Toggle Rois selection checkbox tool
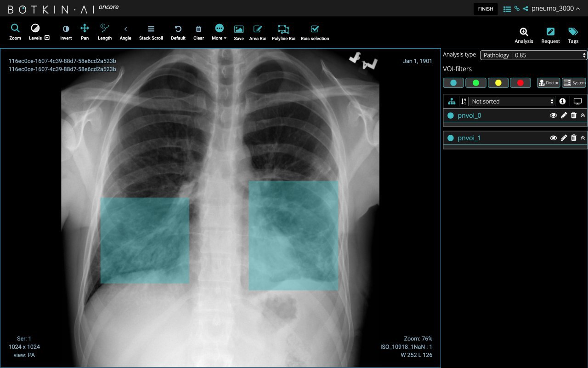 click(x=315, y=32)
